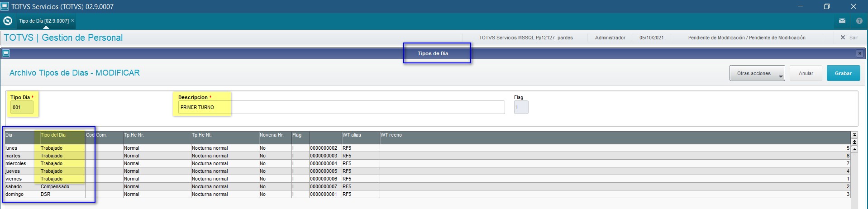Screen dimensions: 868x209
Task: Click the TOTVS logo home icon
Action: coord(8,21)
